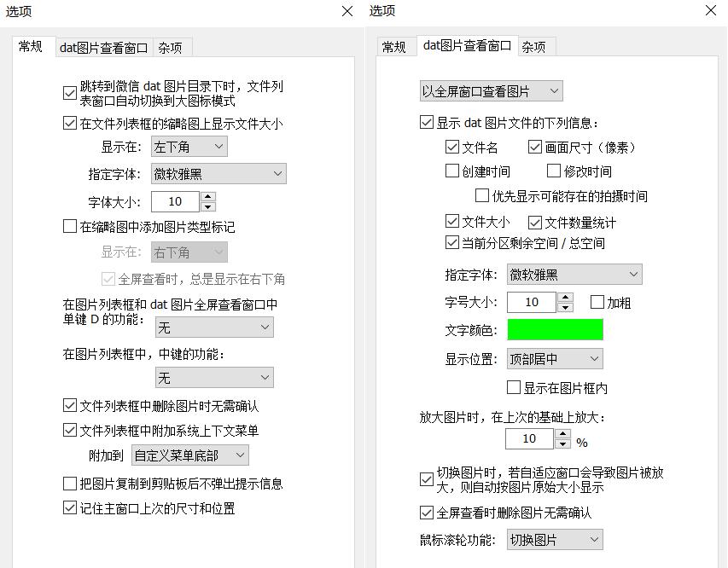Change the 显示位置 position dropdown from 顶部居中

pos(555,358)
